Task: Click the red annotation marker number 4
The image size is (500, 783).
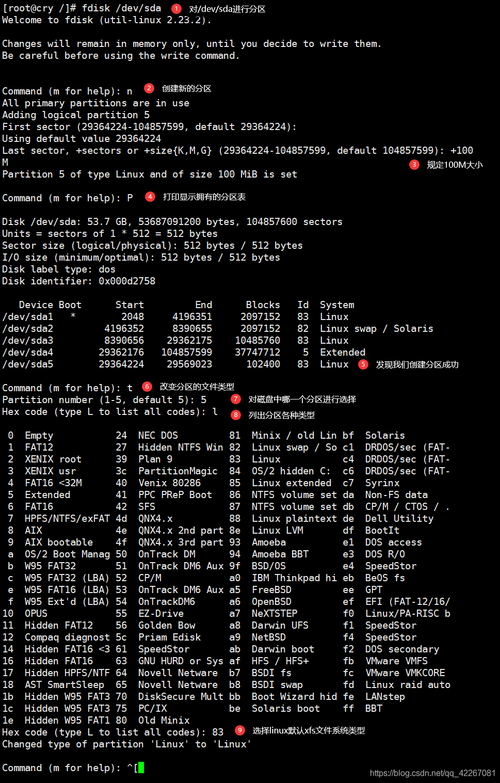Action: tap(150, 197)
